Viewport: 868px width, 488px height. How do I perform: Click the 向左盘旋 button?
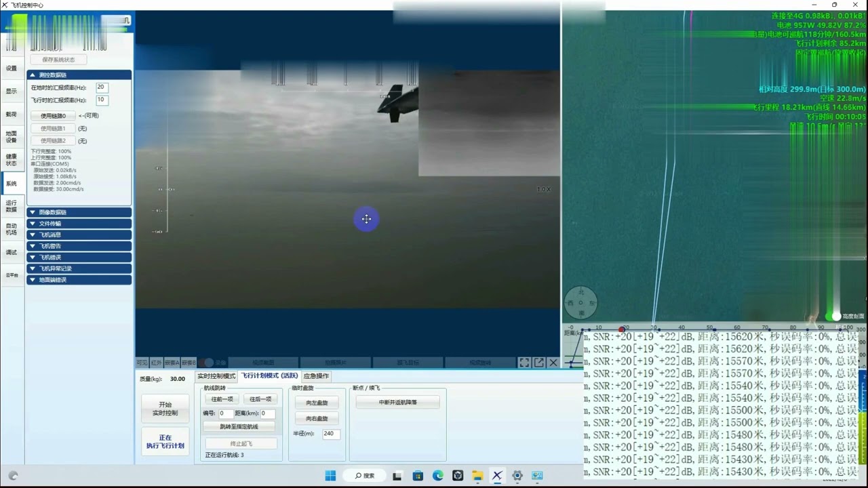pyautogui.click(x=317, y=403)
